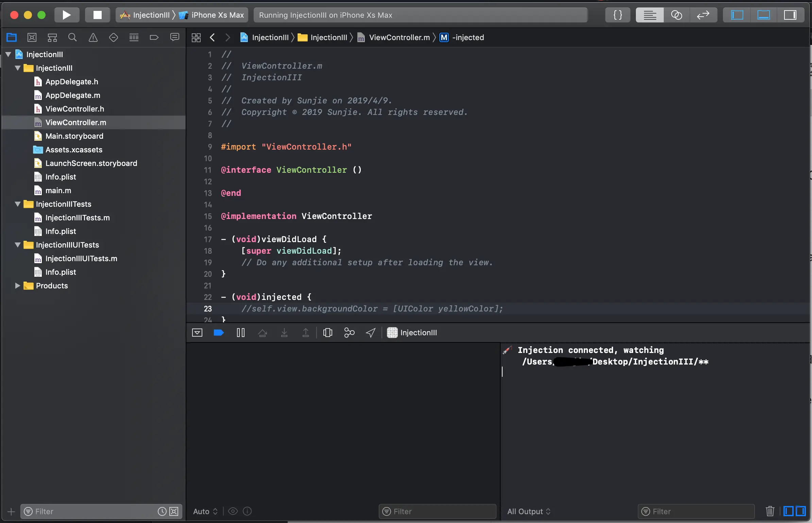Toggle breakpoints activation in debug bar
The height and width of the screenshot is (523, 812).
[219, 333]
